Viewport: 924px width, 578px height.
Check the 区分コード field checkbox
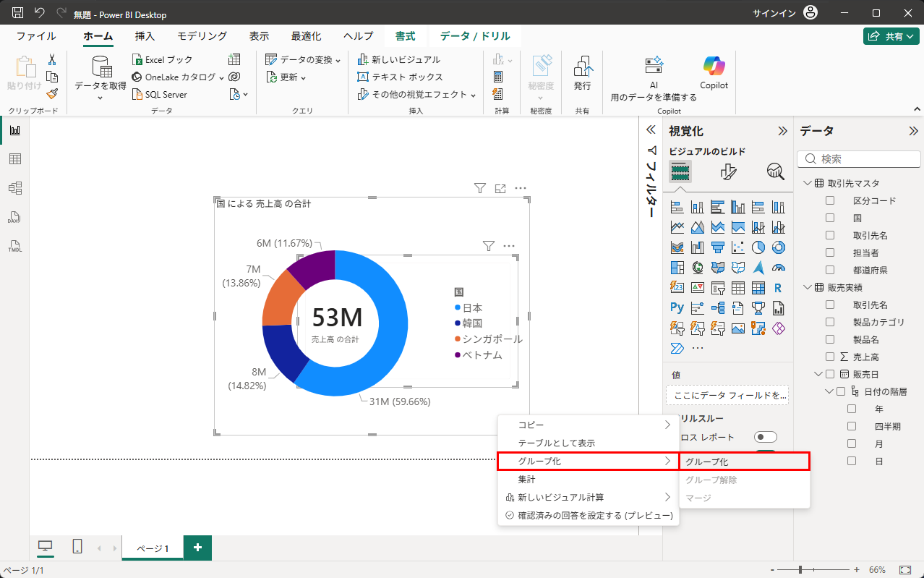[x=830, y=200]
